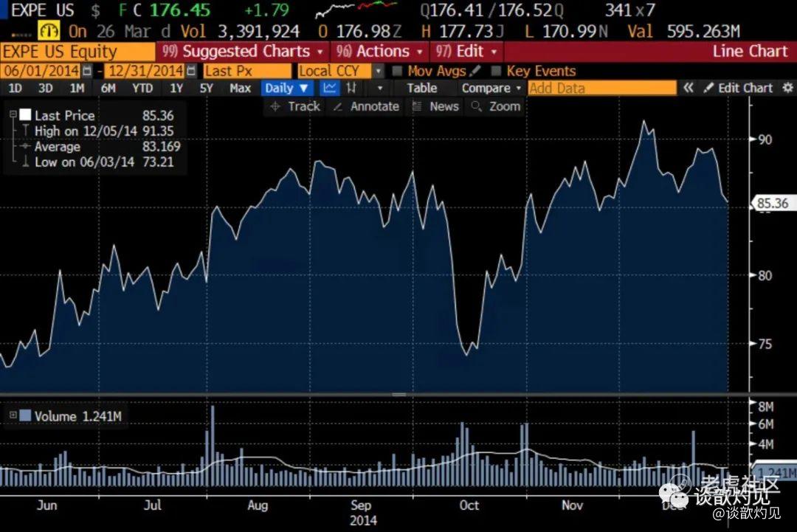
Task: Click the start date 06/01/2014 field
Action: click(41, 71)
